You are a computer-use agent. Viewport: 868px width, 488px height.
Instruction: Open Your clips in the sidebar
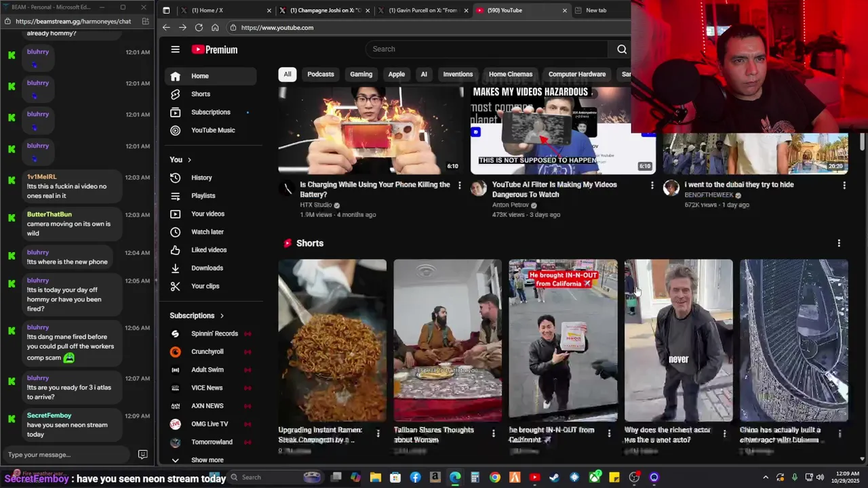pyautogui.click(x=210, y=286)
